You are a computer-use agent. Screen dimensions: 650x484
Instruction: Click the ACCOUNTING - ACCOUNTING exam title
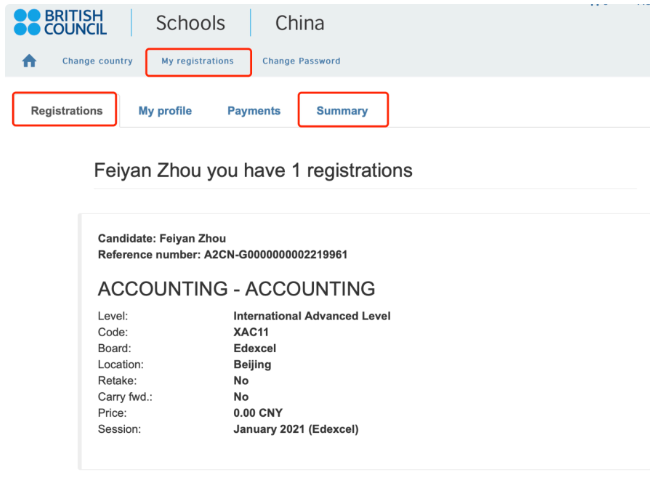pos(236,288)
